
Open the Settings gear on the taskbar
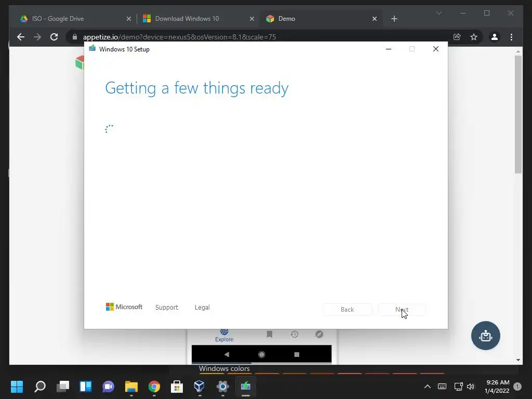tap(222, 387)
